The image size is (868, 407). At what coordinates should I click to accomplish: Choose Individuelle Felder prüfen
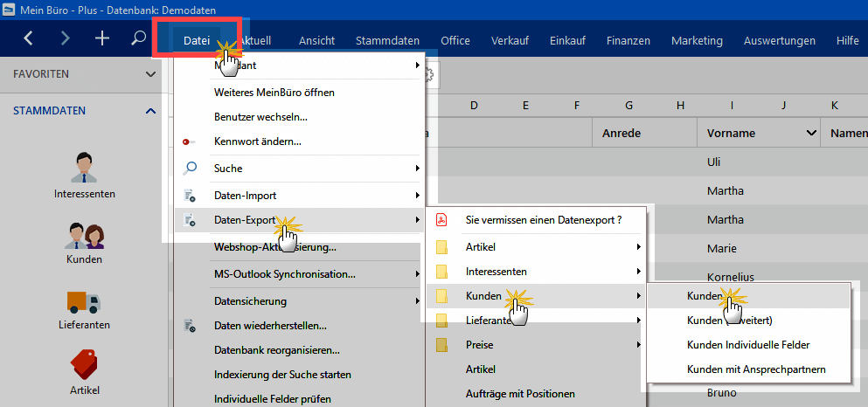(299, 399)
